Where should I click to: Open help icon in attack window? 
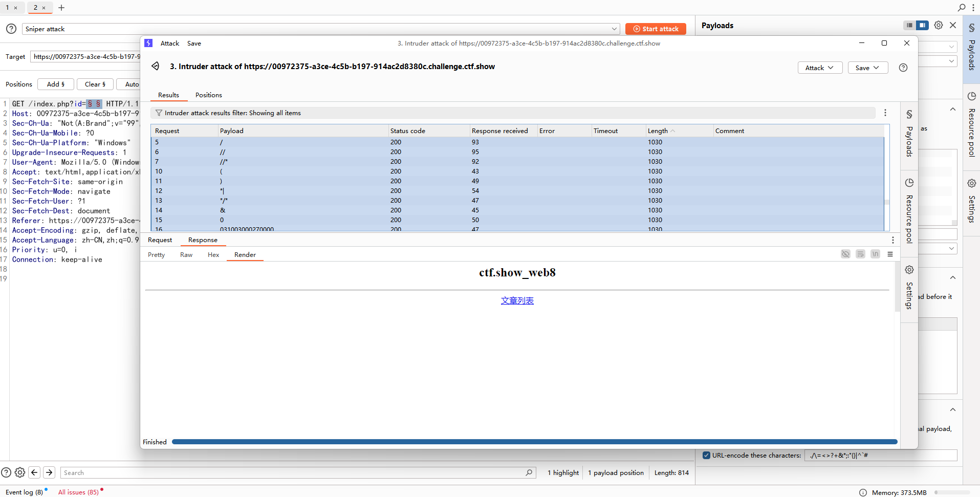903,68
